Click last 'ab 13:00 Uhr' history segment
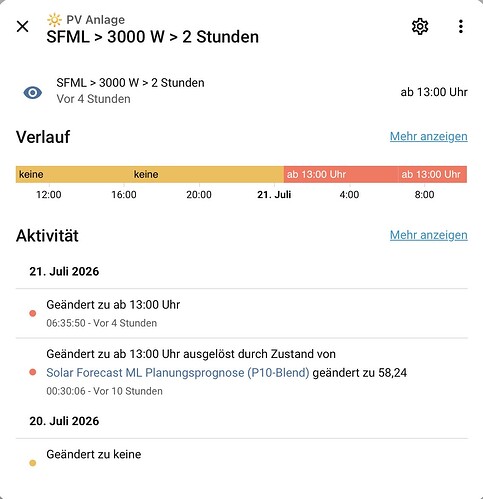The image size is (483, 499). coord(433,174)
